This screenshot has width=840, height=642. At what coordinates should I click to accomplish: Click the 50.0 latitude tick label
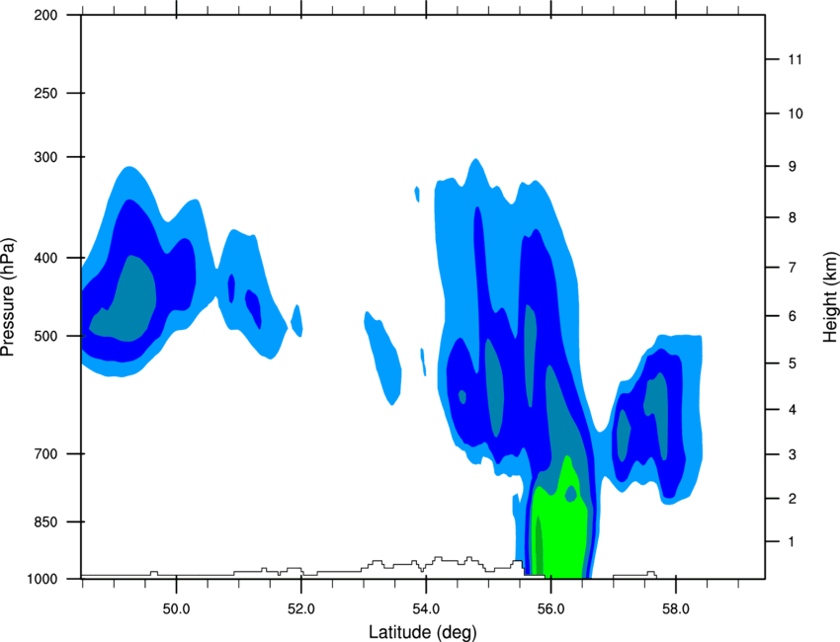point(176,609)
